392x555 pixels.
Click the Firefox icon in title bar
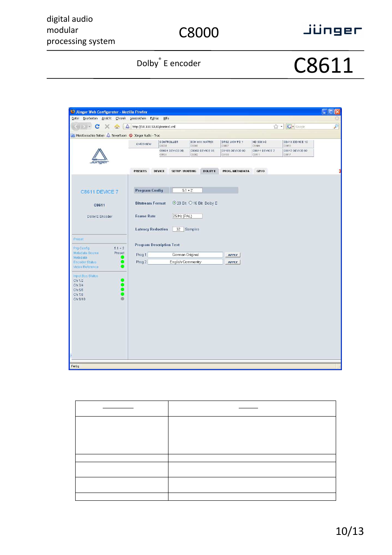pos(73,112)
